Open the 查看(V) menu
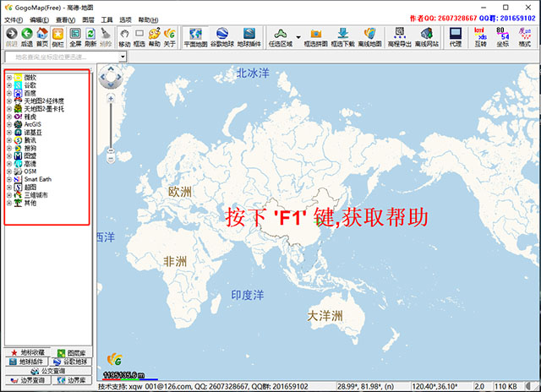 click(66, 20)
